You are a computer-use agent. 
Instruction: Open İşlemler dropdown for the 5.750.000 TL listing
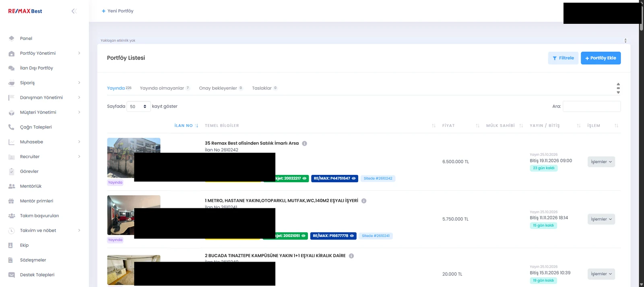coord(601,219)
